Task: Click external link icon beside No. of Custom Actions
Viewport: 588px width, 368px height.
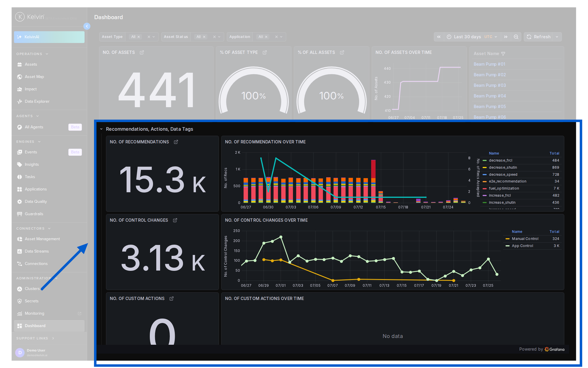Action: [171, 298]
